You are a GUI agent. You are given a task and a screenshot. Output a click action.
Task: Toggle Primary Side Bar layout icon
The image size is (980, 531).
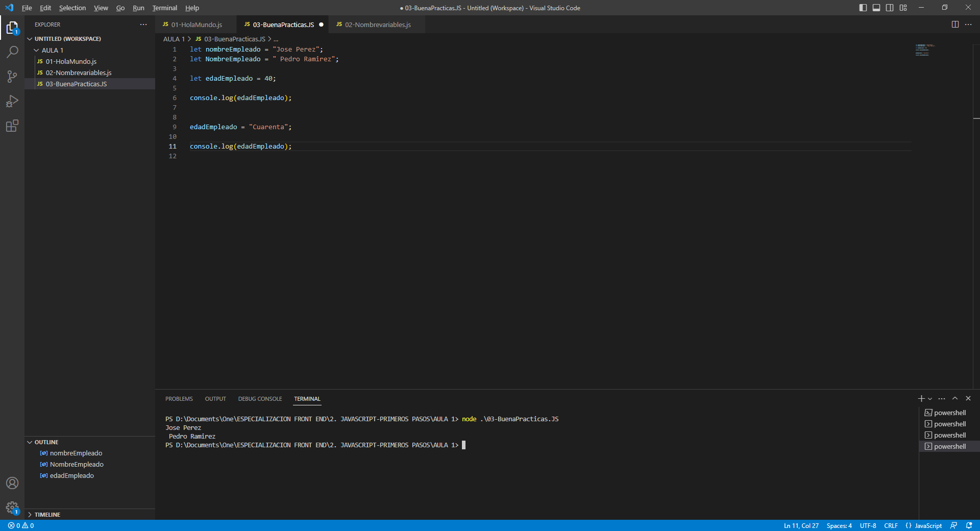point(863,8)
